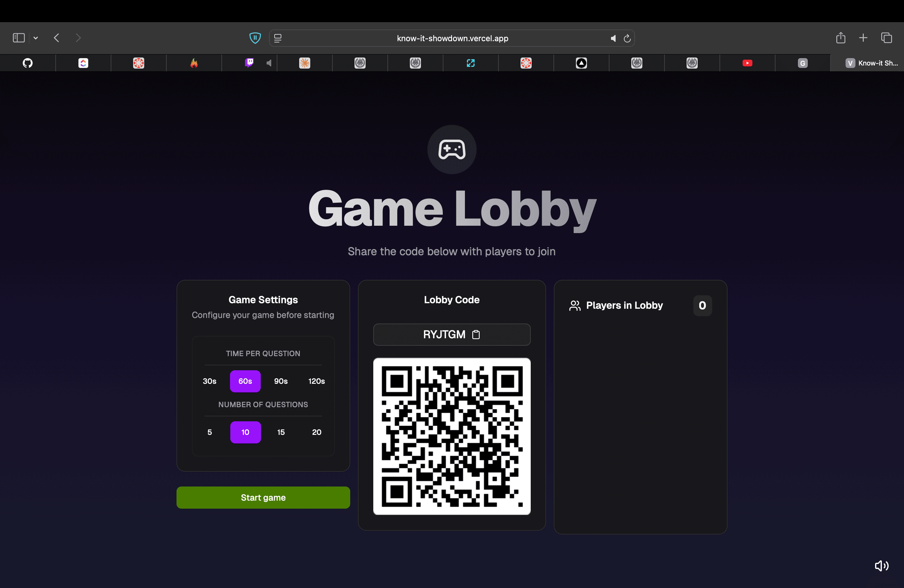Select 30s time per question
Screen dimensions: 904x588
pos(209,381)
